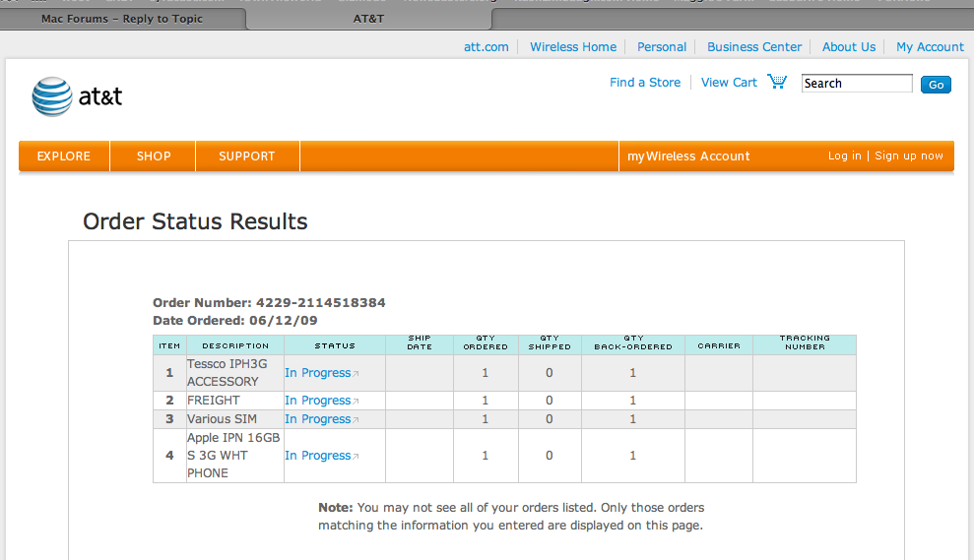Screen dimensions: 974x560
Task: Click myWireless Account in orange bar
Action: 688,156
